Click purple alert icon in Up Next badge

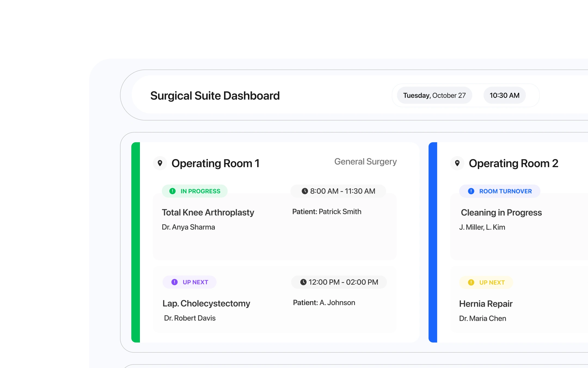(x=174, y=282)
